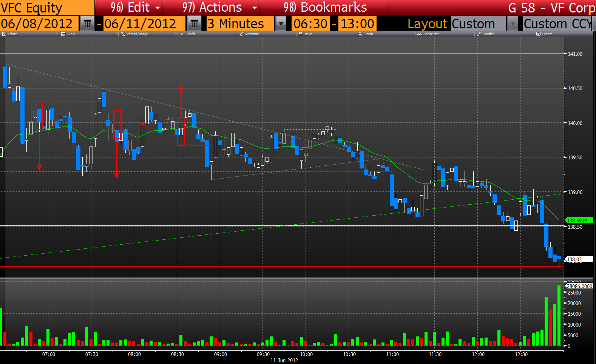Select the Annotate pencil tool
Image resolution: width=596 pixels, height=364 pixels.
pos(241,34)
